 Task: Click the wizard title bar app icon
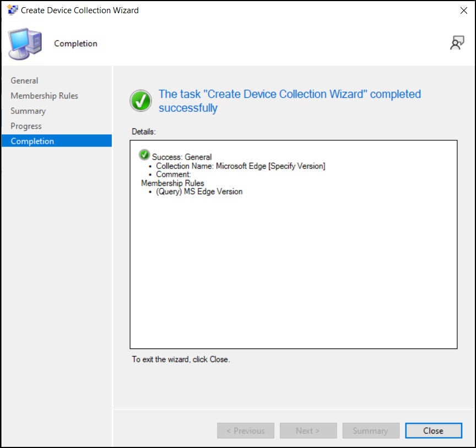tap(13, 10)
